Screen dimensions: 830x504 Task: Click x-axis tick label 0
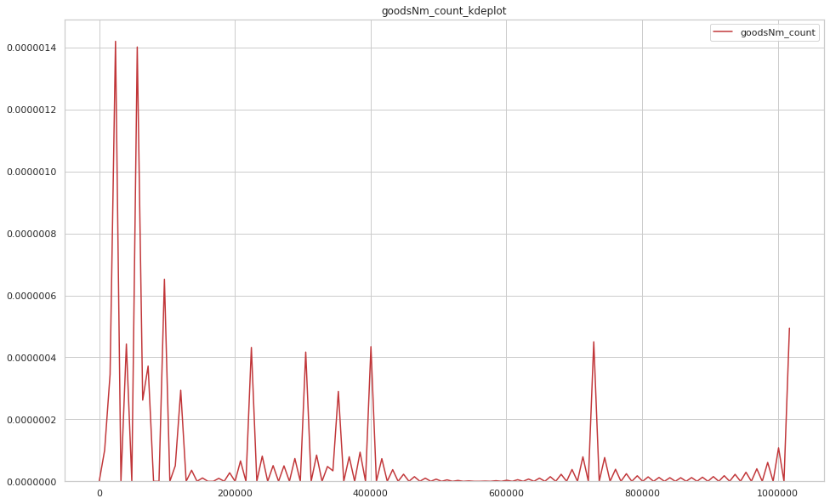point(99,493)
